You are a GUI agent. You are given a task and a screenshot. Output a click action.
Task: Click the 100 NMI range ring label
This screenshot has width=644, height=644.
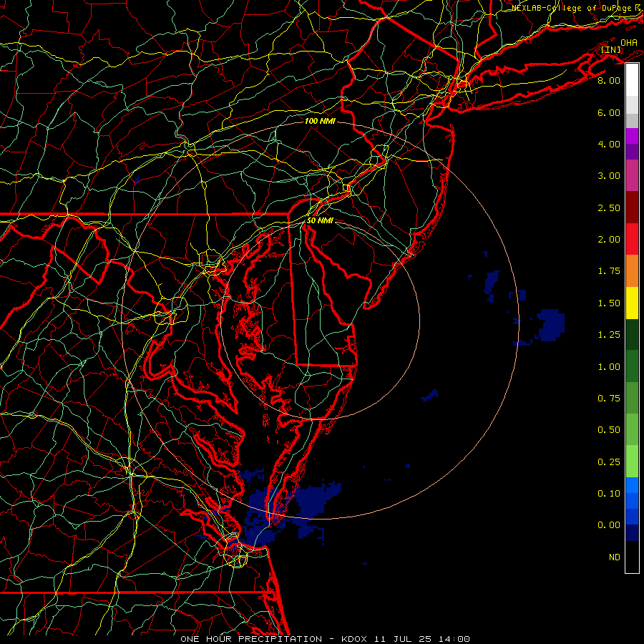320,121
